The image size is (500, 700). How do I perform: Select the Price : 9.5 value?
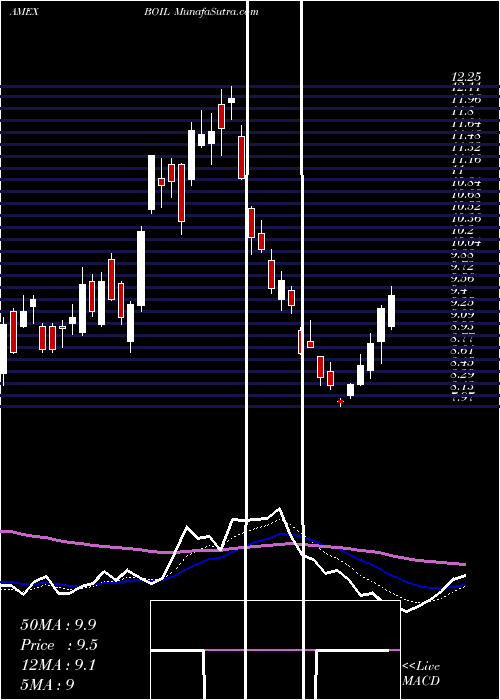pyautogui.click(x=59, y=645)
